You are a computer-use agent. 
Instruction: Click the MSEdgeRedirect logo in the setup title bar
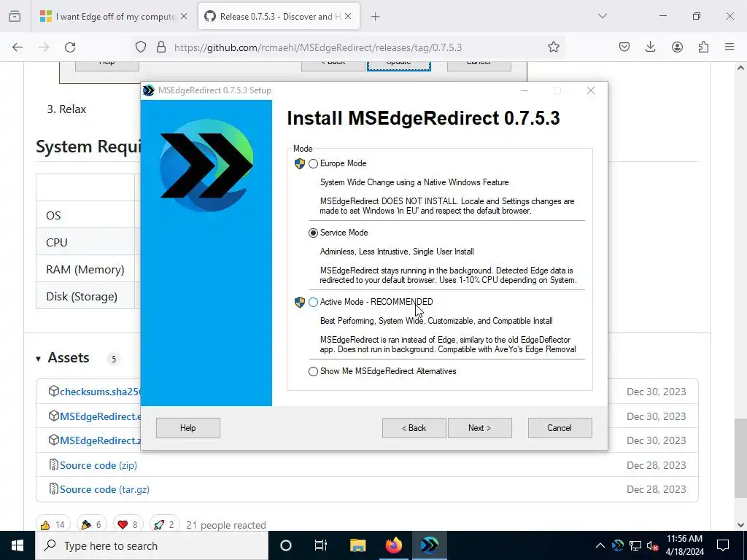149,90
